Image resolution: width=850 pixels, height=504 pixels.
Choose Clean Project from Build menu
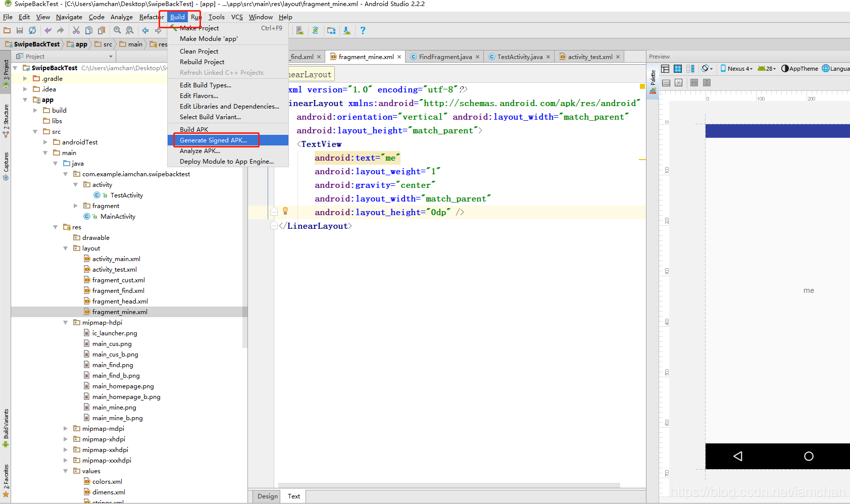228,52
